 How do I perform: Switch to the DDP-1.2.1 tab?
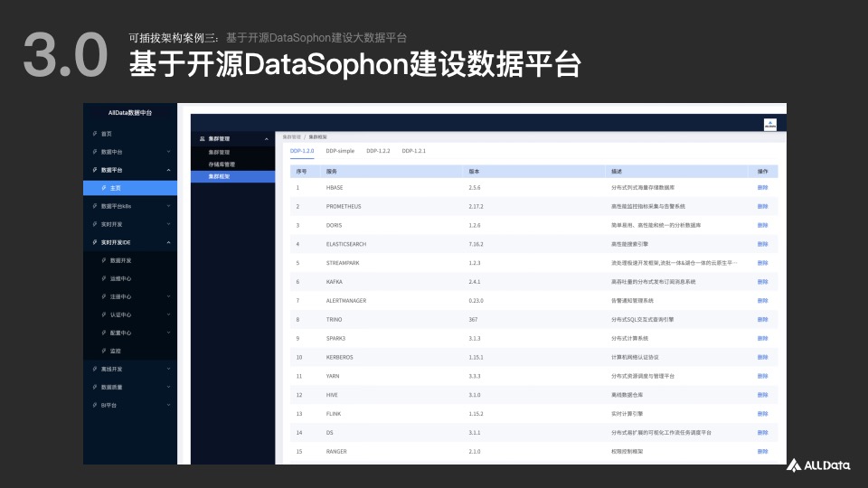pos(413,151)
